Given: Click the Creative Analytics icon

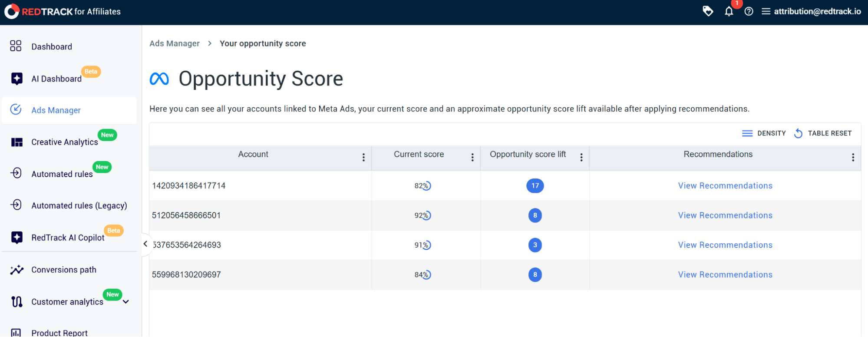Looking at the screenshot, I should click(x=17, y=142).
